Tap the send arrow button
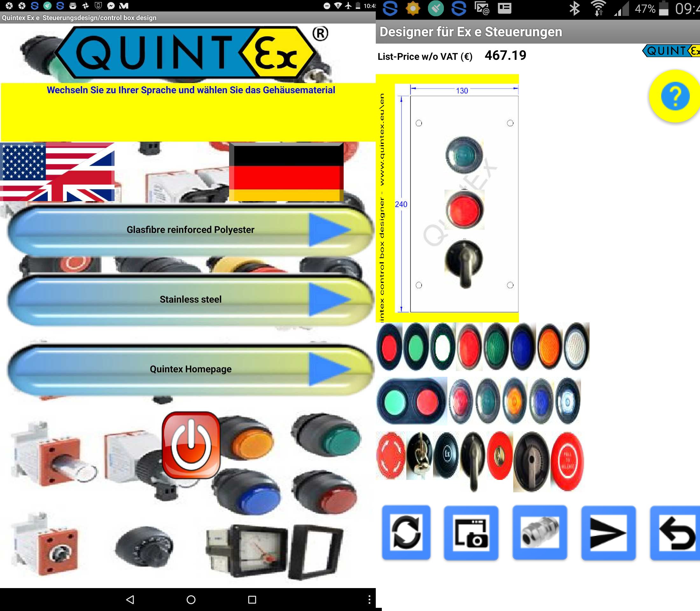The width and height of the screenshot is (700, 611). 608,533
